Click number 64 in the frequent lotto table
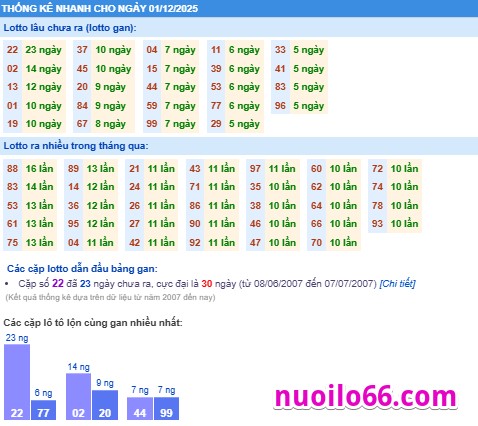The height and width of the screenshot is (426, 478). tap(316, 205)
